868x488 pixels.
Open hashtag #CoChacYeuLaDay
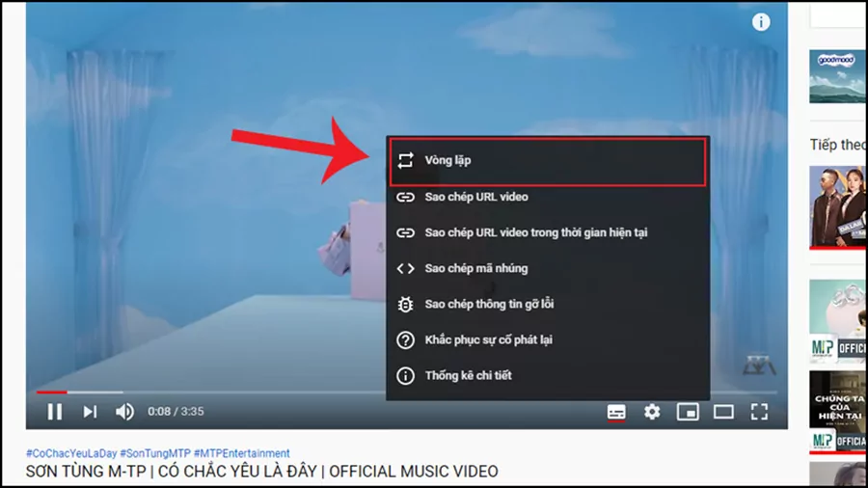71,453
